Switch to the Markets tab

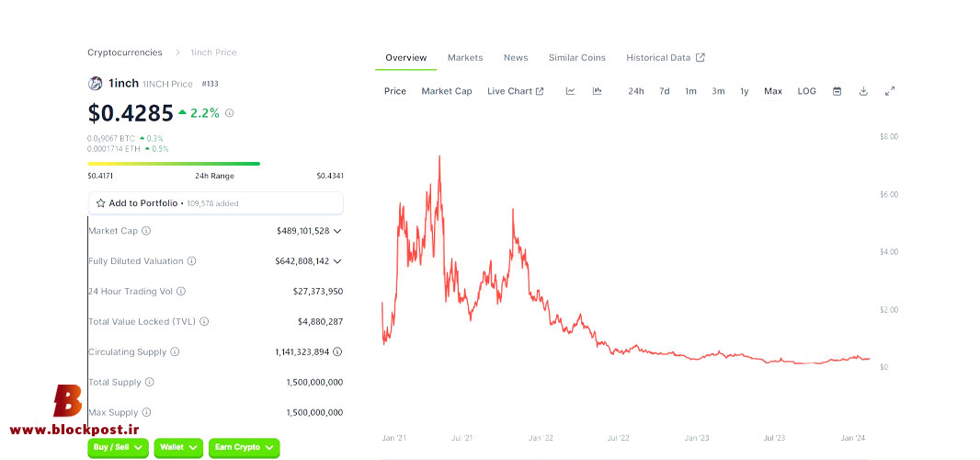coord(465,58)
